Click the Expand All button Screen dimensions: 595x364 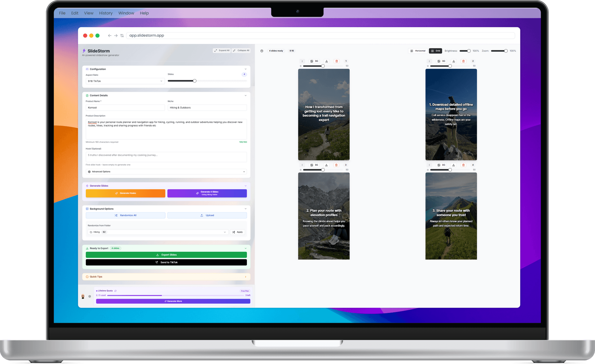point(222,50)
